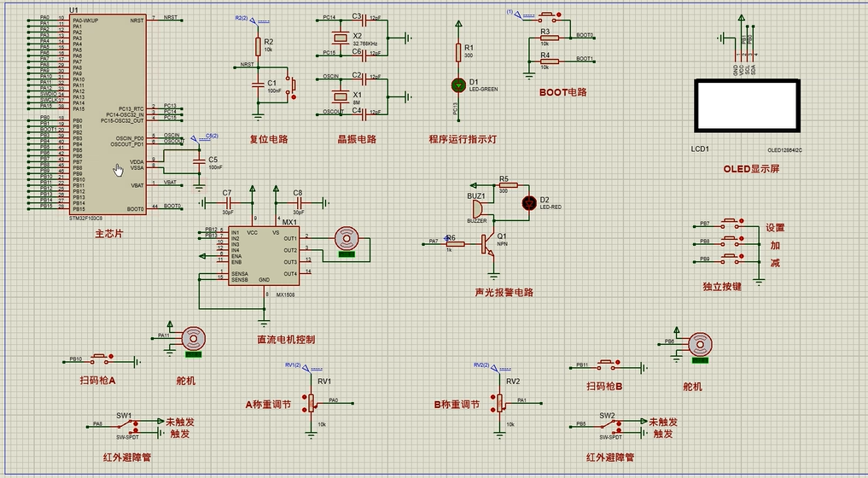Toggle the latch dot on 扫码枪A button
The image size is (868, 478).
[x=112, y=357]
